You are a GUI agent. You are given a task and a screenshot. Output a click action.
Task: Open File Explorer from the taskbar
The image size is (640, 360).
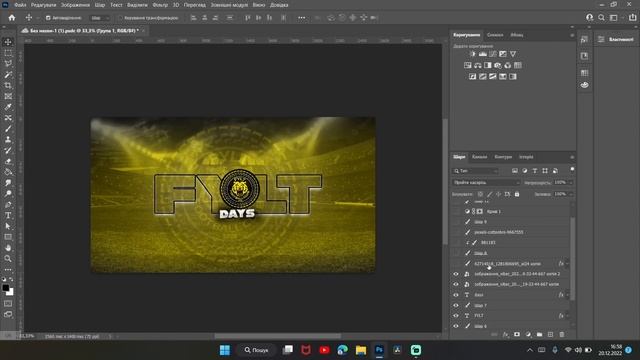360,350
